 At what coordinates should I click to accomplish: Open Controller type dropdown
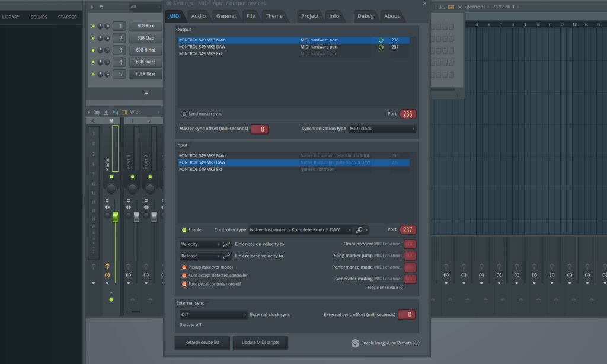(301, 230)
